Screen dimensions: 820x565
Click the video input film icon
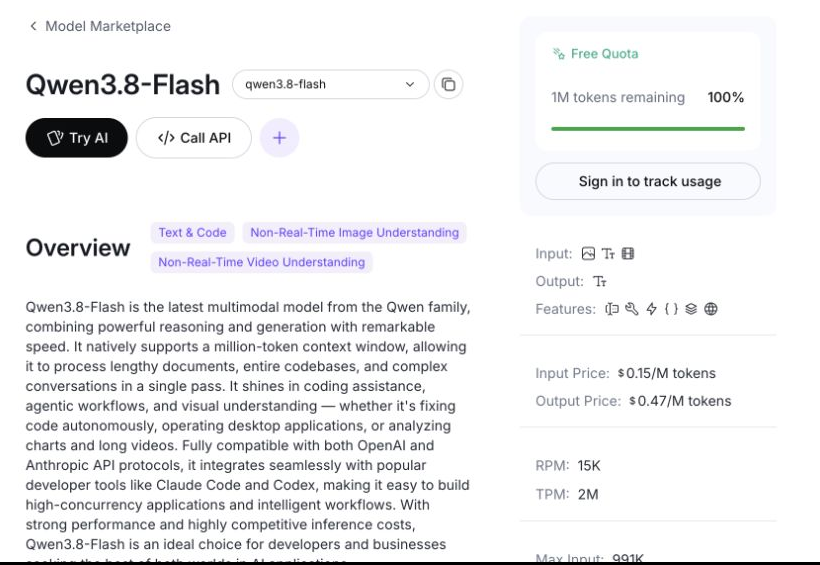[628, 254]
